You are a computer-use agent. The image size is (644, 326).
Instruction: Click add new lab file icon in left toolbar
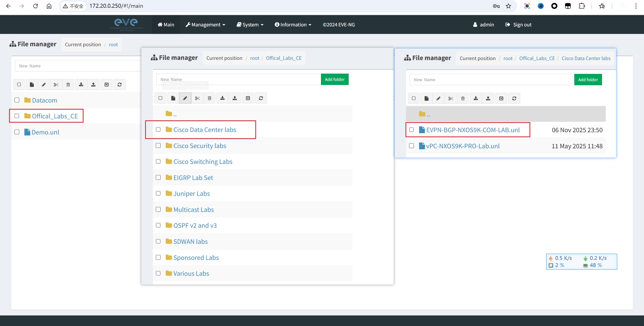coord(32,84)
